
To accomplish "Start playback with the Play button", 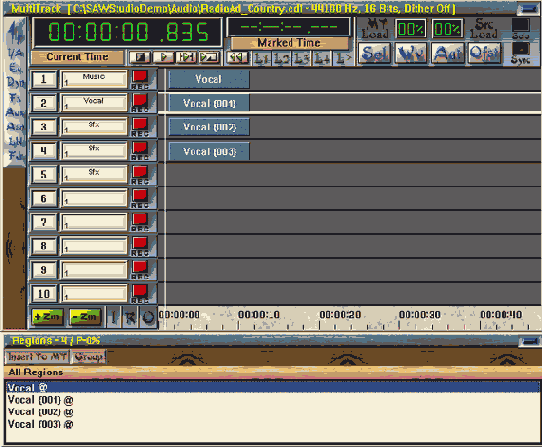I will point(163,57).
